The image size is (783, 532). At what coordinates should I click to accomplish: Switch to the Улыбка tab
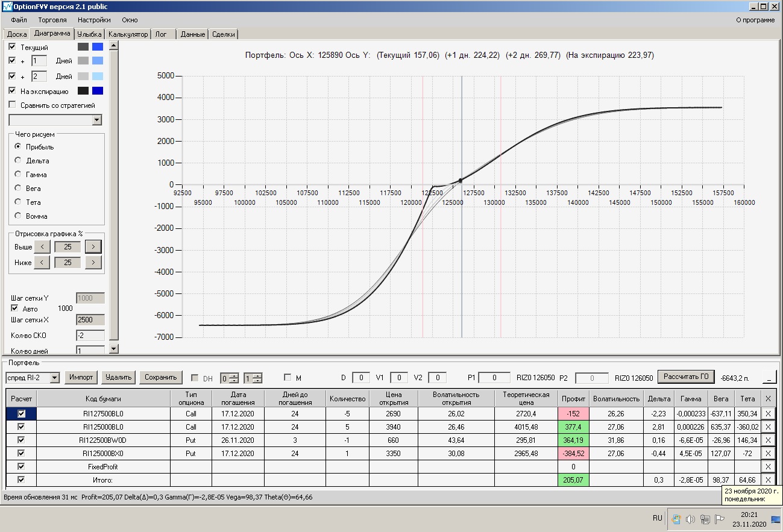[90, 34]
